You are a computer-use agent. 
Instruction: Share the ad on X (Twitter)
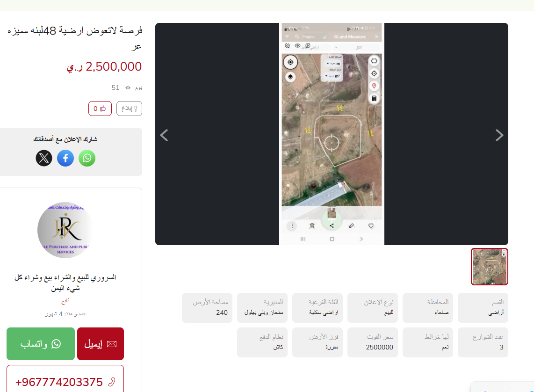[44, 158]
